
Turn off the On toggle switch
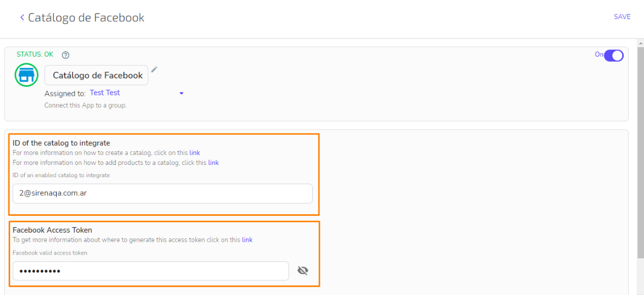pos(614,56)
